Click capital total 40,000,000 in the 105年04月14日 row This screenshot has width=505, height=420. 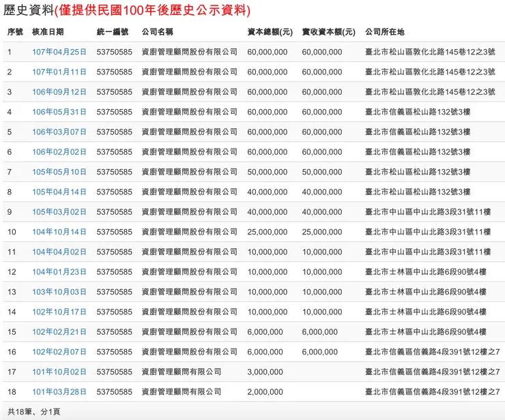pos(268,192)
